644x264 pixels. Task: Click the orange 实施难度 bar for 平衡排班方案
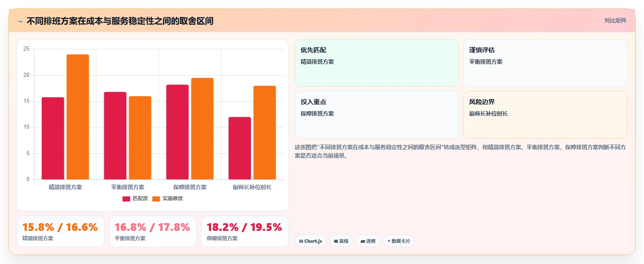click(x=140, y=138)
